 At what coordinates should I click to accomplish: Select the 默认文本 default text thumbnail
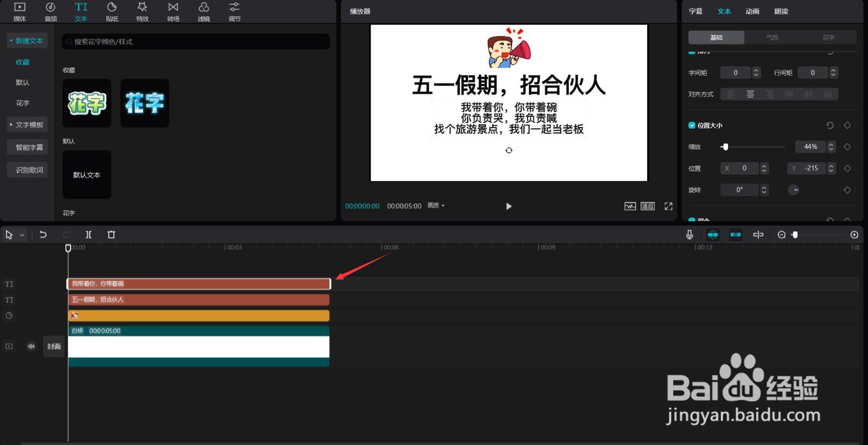tap(87, 175)
